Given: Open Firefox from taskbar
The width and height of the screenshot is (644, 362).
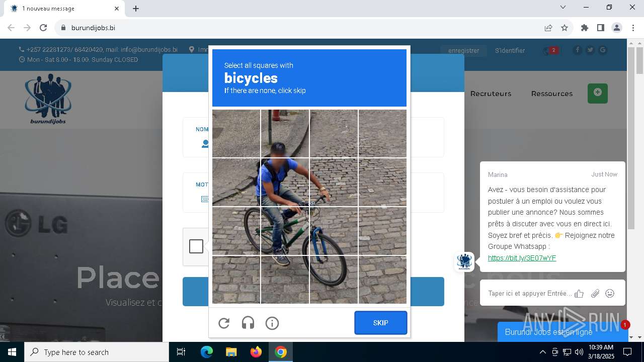Looking at the screenshot, I should [256, 352].
